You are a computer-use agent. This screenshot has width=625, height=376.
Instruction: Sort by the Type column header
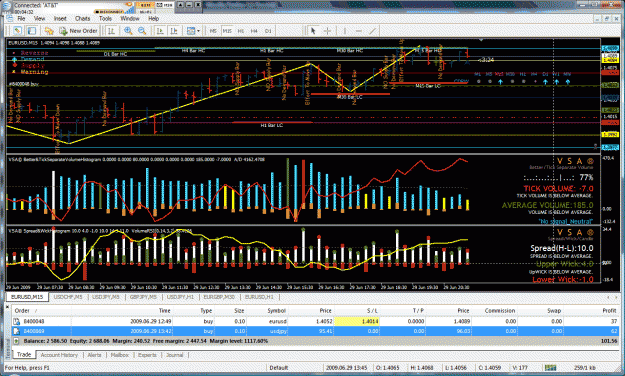[x=206, y=311]
